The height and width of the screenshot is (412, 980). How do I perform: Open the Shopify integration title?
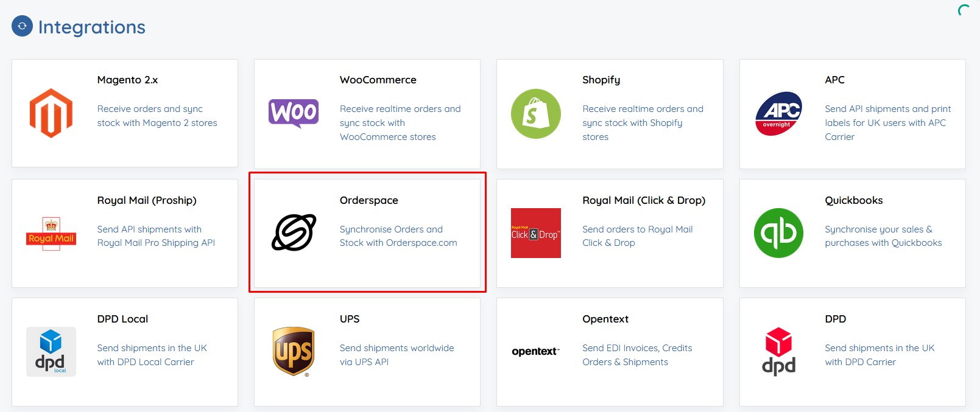tap(601, 80)
